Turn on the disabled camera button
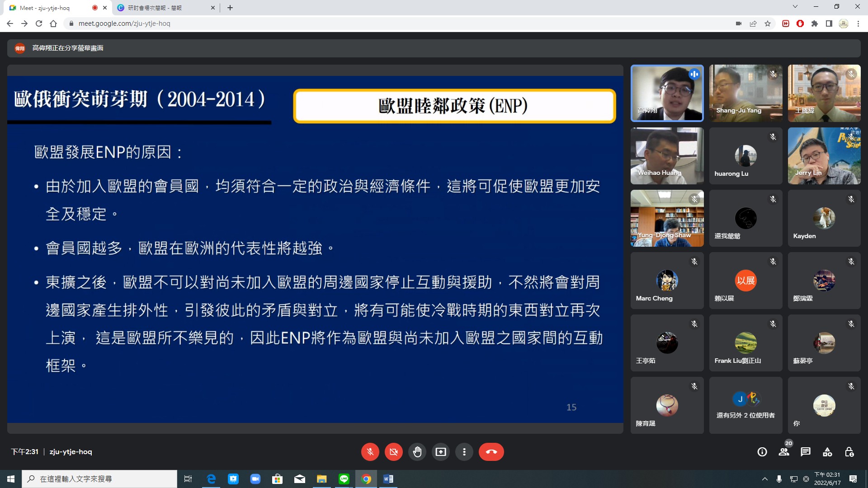The width and height of the screenshot is (868, 488). pyautogui.click(x=393, y=452)
